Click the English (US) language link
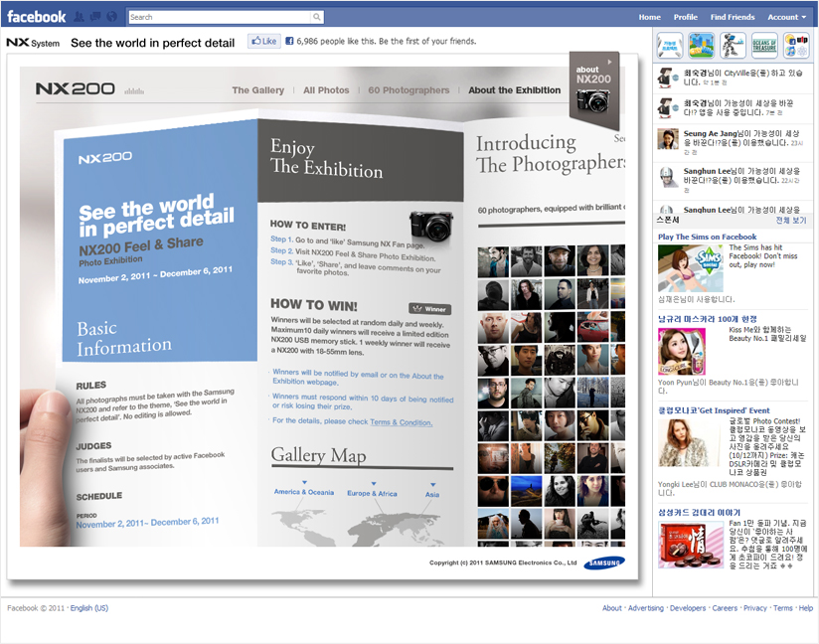 point(89,608)
